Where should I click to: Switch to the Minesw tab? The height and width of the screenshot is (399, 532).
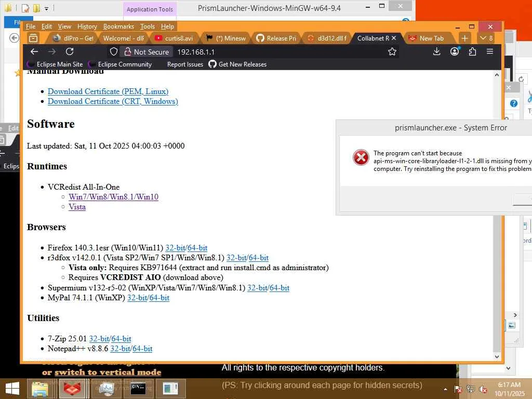[227, 38]
